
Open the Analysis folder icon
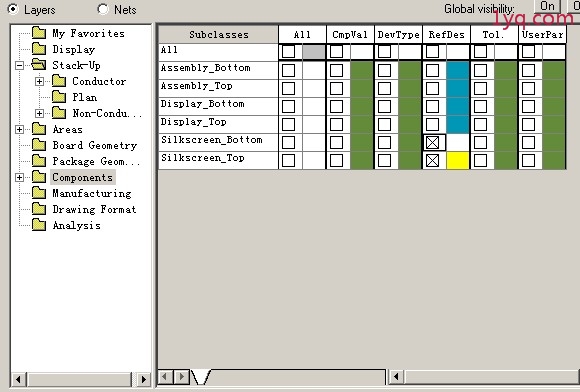tap(39, 225)
